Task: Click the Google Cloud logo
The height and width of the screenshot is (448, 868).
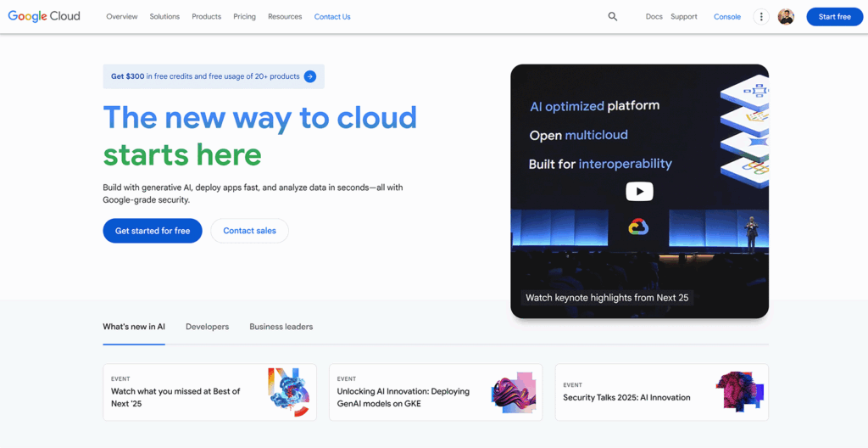Action: pyautogui.click(x=44, y=16)
